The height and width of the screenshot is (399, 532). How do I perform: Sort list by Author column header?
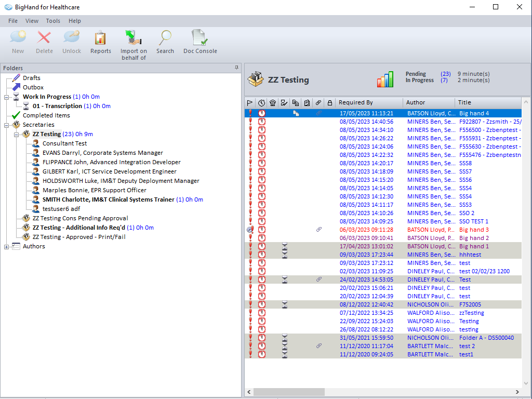coord(429,102)
